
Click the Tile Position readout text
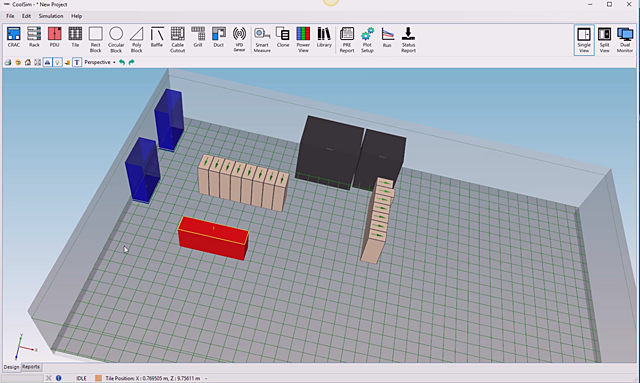[153, 378]
